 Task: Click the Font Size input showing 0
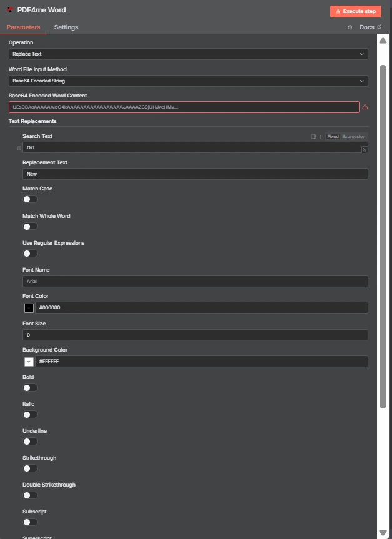tap(195, 335)
